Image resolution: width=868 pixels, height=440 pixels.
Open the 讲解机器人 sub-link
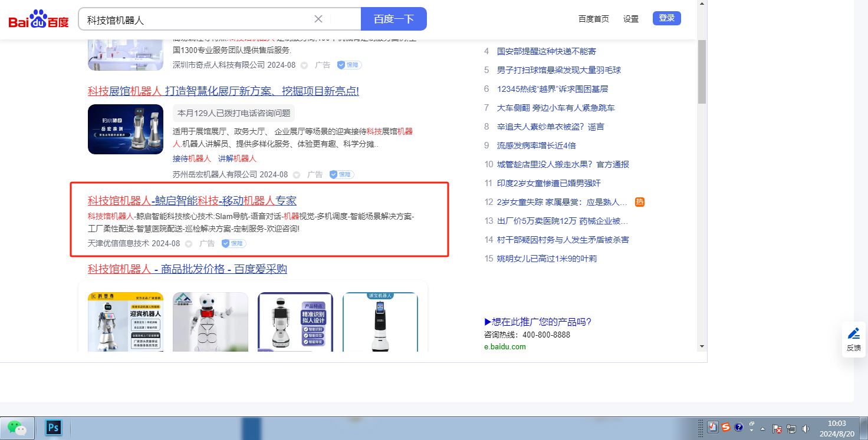[x=237, y=158]
